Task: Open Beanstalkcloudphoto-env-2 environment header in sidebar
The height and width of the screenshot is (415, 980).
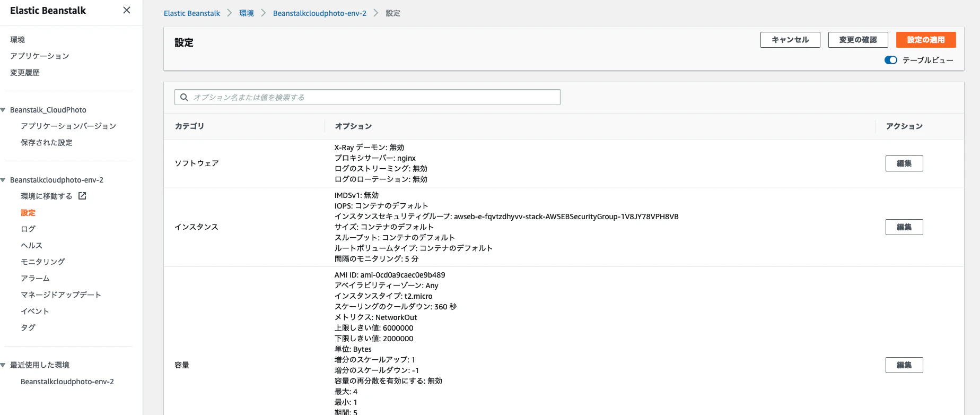Action: point(57,180)
